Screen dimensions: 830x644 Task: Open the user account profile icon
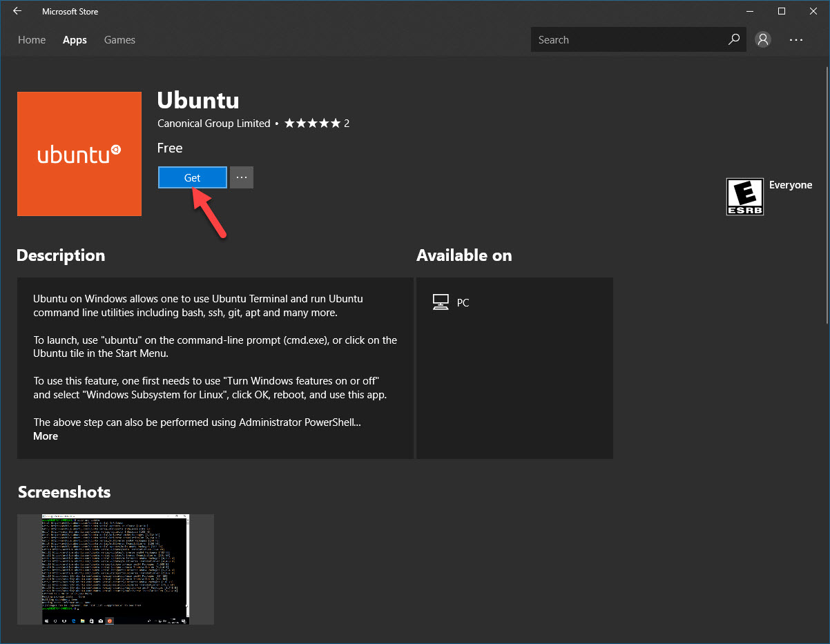[x=762, y=39]
